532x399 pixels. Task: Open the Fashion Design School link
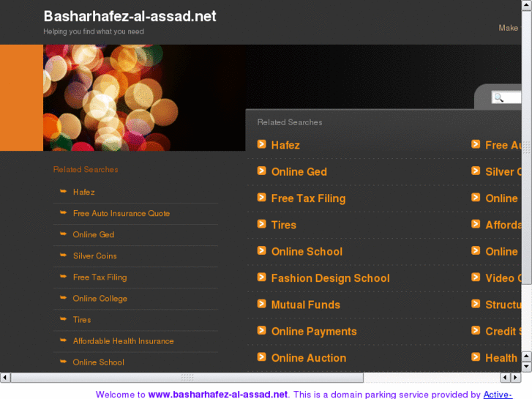(330, 278)
